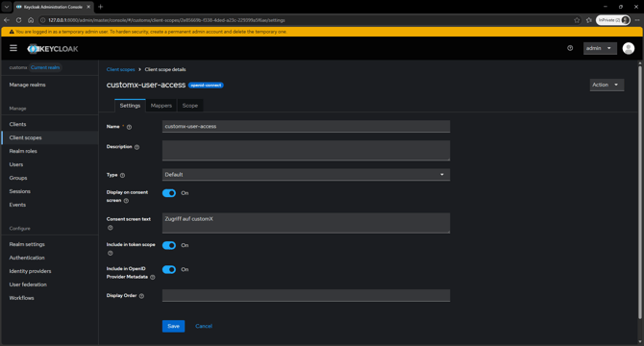Click the Keycloak logo
This screenshot has height=346, width=644.
53,49
